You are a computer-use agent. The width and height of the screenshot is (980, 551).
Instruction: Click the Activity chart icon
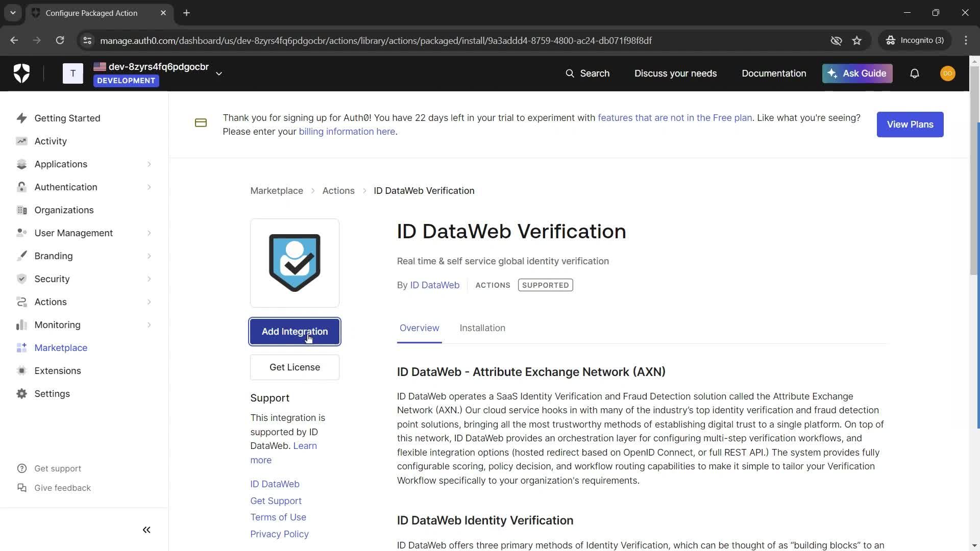(x=21, y=141)
